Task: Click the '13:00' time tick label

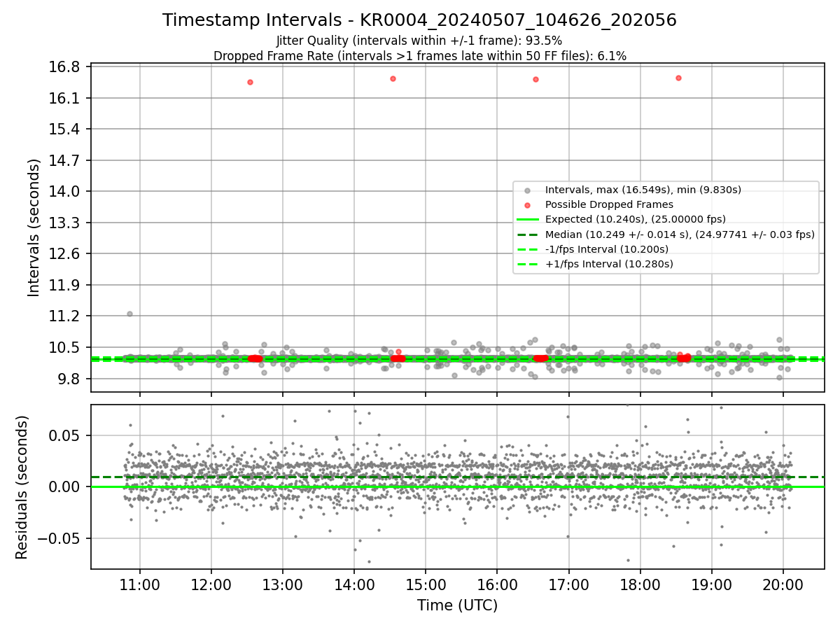Action: (283, 584)
